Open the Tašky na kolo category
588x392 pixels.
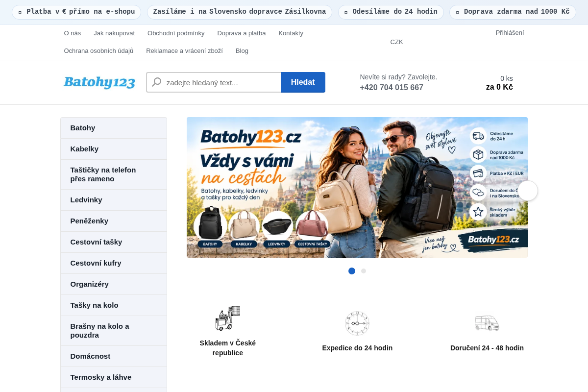point(114,305)
